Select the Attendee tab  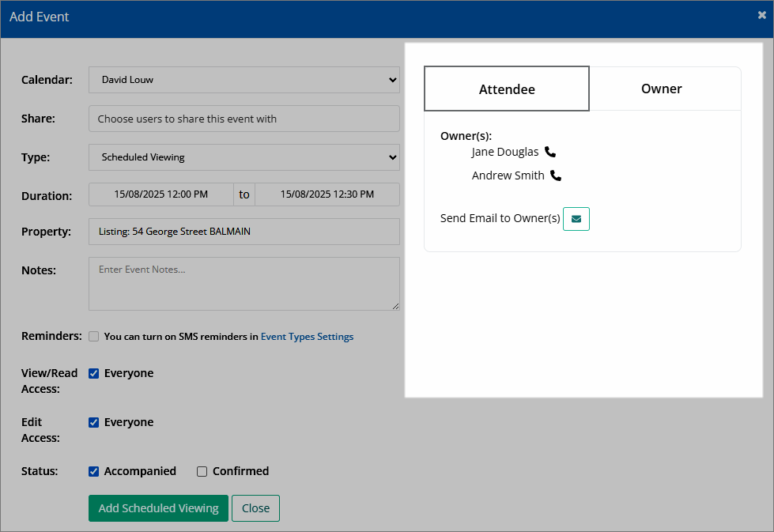(507, 89)
